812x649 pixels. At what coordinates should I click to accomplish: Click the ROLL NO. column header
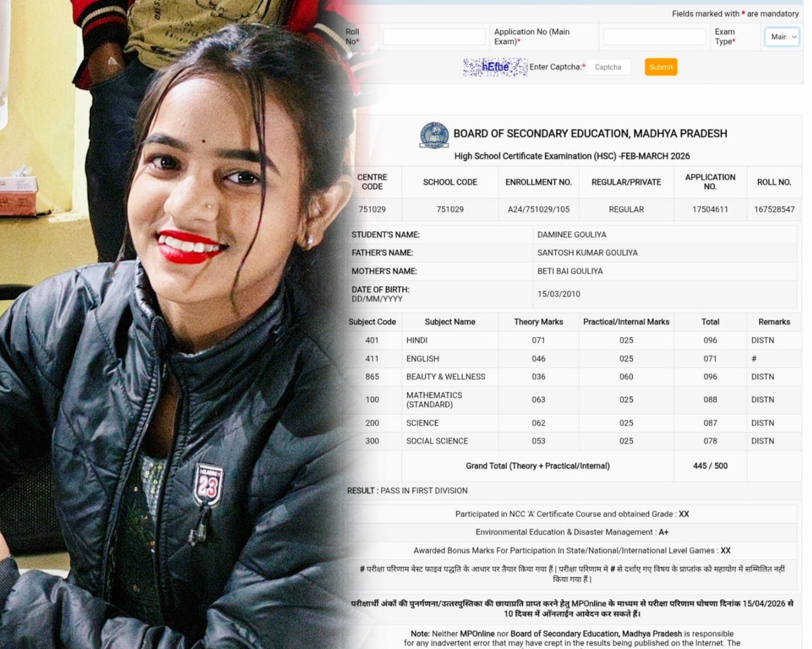click(x=774, y=182)
